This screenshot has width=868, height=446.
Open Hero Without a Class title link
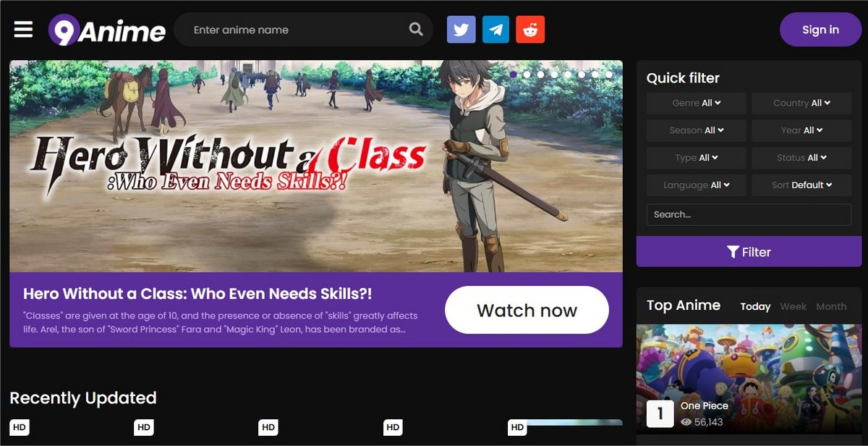pyautogui.click(x=196, y=294)
